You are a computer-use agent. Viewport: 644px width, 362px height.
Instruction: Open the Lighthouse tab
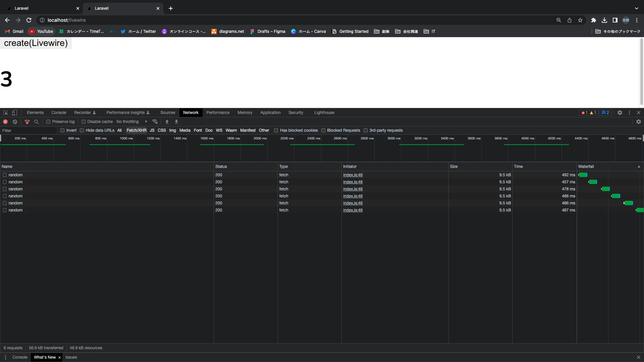click(x=324, y=113)
